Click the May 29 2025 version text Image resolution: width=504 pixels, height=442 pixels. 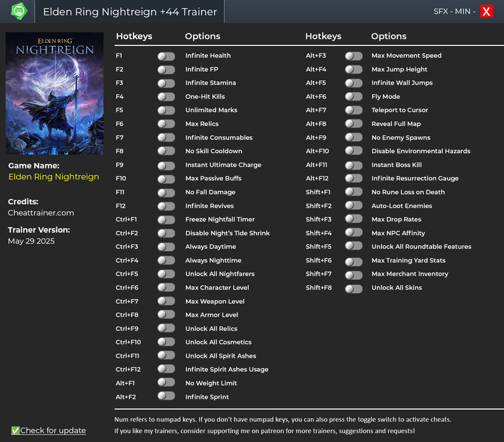point(31,241)
